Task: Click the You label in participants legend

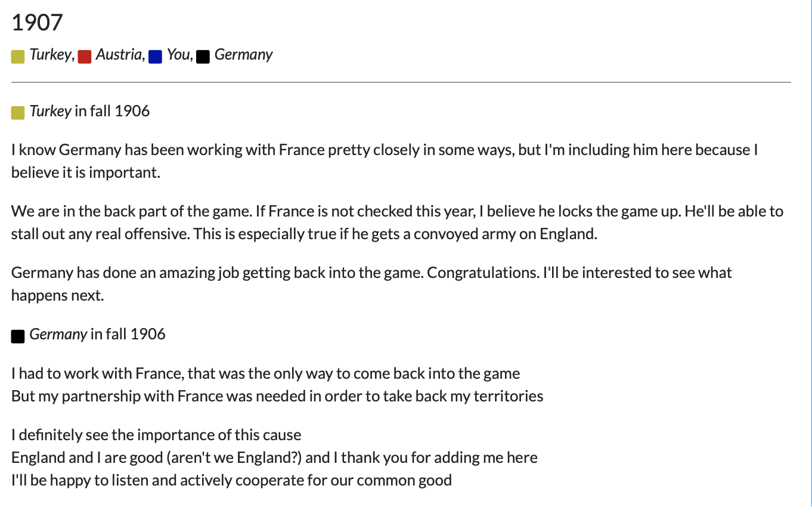Action: (178, 55)
